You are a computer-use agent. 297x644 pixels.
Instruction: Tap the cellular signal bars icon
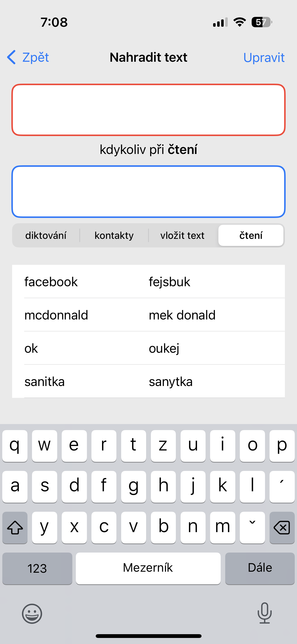(x=220, y=22)
